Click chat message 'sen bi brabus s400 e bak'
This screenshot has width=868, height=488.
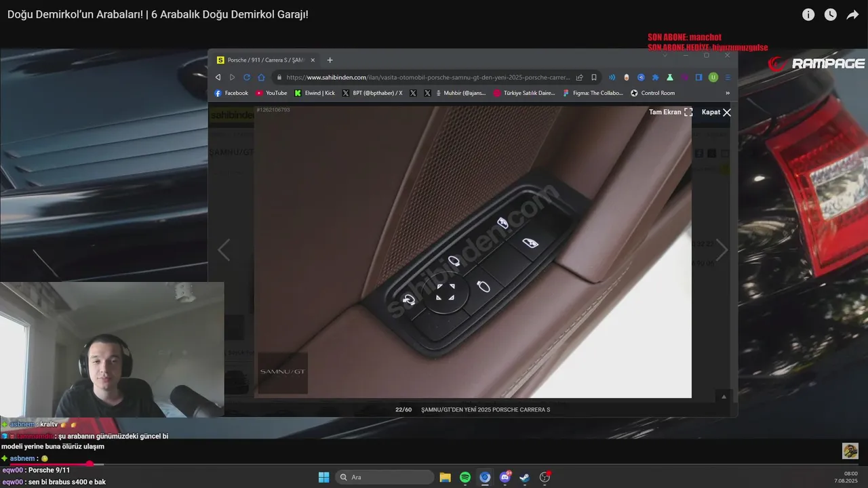point(66,482)
